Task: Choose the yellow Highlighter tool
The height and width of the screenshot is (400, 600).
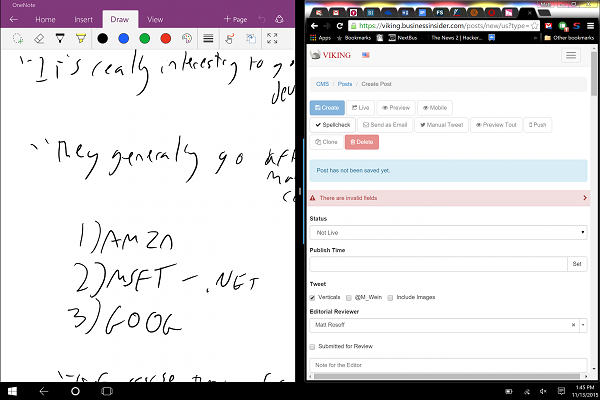Action: pyautogui.click(x=81, y=38)
